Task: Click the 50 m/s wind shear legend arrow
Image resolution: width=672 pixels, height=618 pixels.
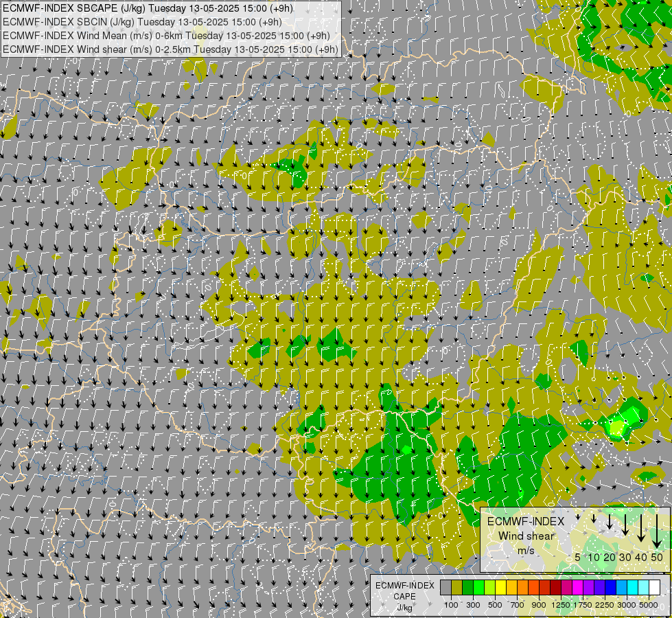Action: click(657, 531)
